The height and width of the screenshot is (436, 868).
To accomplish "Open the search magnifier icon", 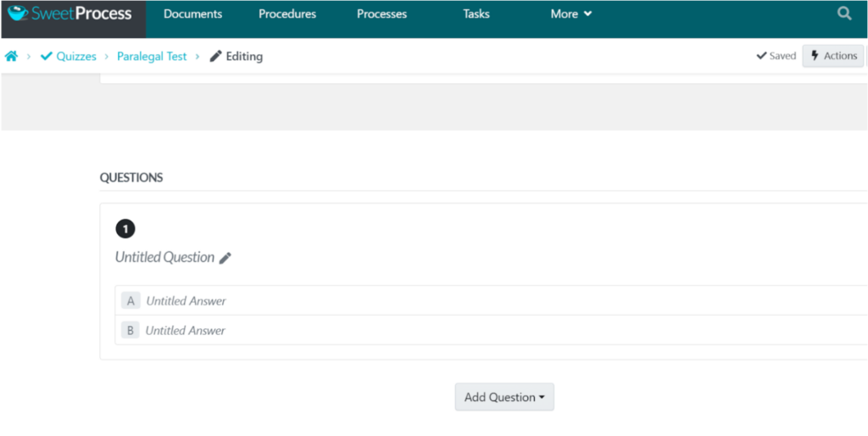I will point(844,14).
